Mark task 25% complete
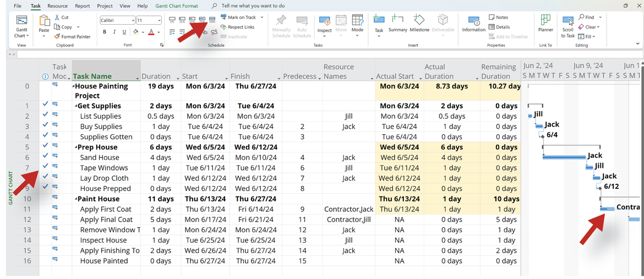The image size is (644, 279). click(182, 19)
